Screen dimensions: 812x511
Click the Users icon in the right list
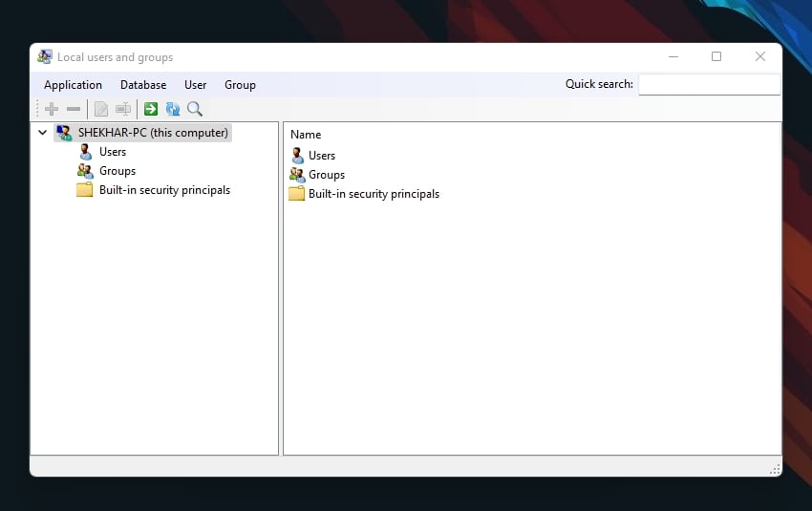tap(297, 156)
